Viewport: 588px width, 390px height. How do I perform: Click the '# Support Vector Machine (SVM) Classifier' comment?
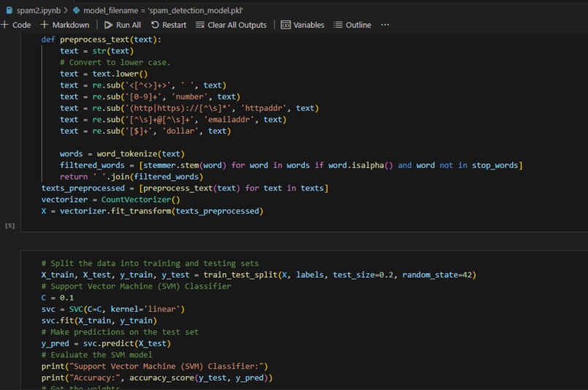(136, 286)
